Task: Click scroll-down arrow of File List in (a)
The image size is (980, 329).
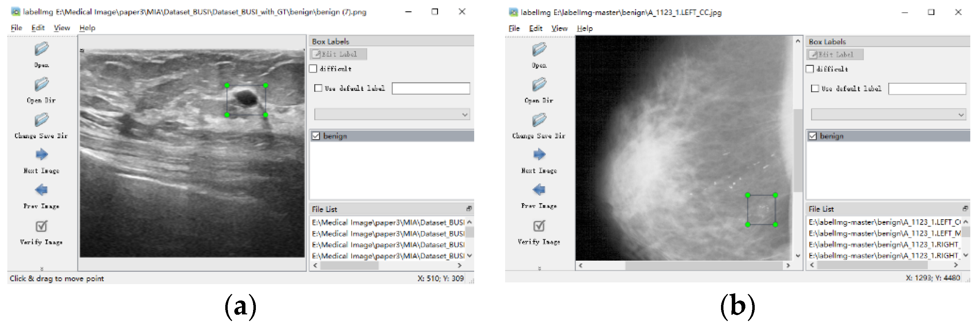Action: 470,256
